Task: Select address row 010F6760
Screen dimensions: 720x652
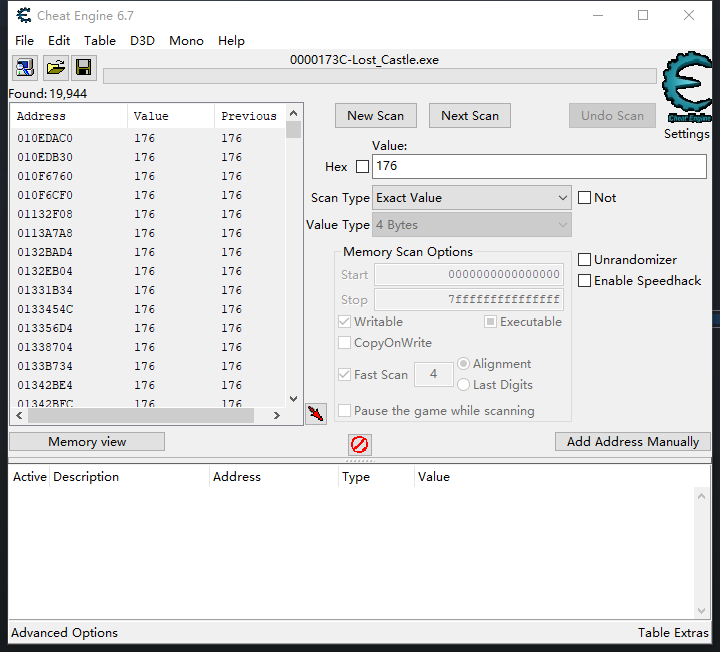Action: (148, 176)
